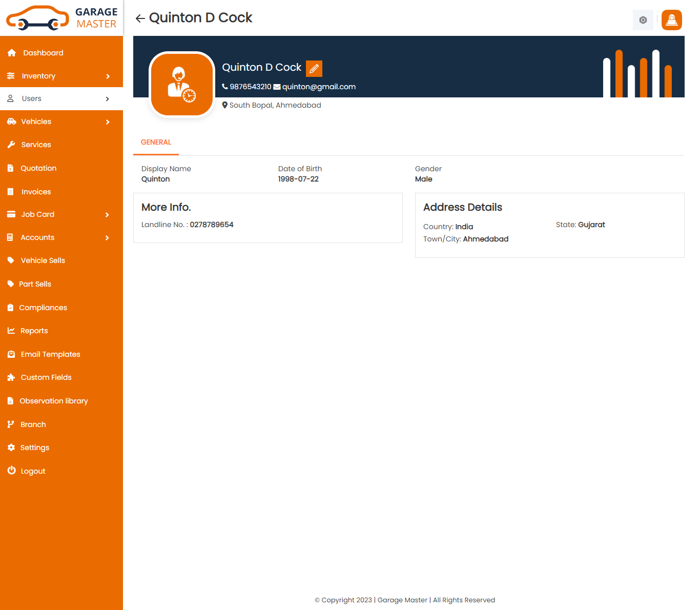
Task: Open the settings gear icon in header
Action: click(x=643, y=20)
